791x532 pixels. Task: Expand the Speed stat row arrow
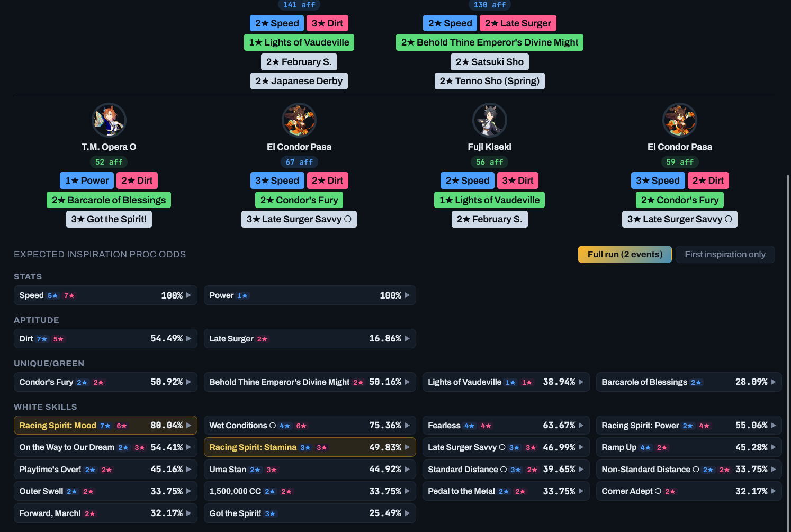[x=189, y=295]
